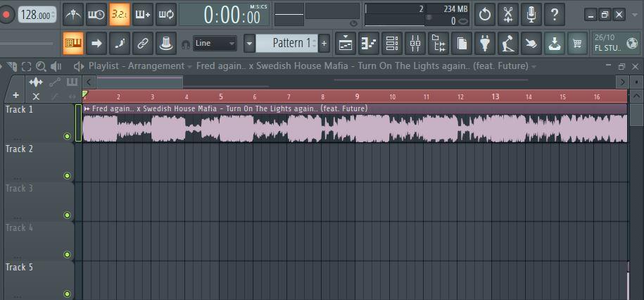Open the Channel rack icon
Image resolution: width=644 pixels, height=300 pixels.
tap(392, 43)
